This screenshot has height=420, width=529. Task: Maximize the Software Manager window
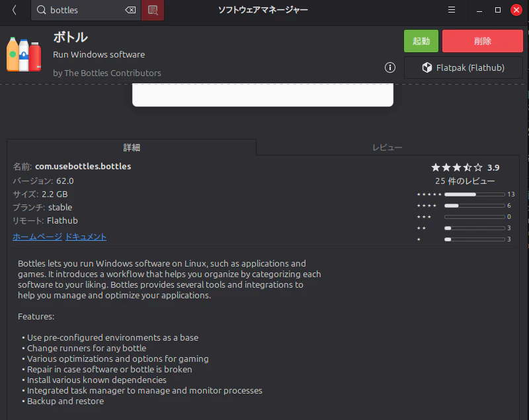tap(498, 10)
